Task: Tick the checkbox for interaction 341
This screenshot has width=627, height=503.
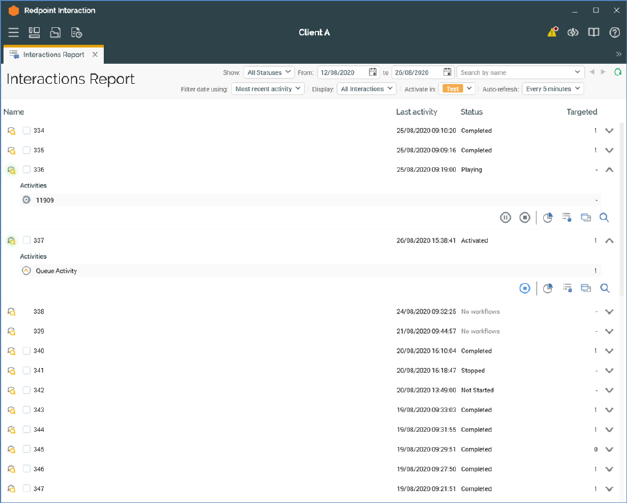Action: point(26,370)
